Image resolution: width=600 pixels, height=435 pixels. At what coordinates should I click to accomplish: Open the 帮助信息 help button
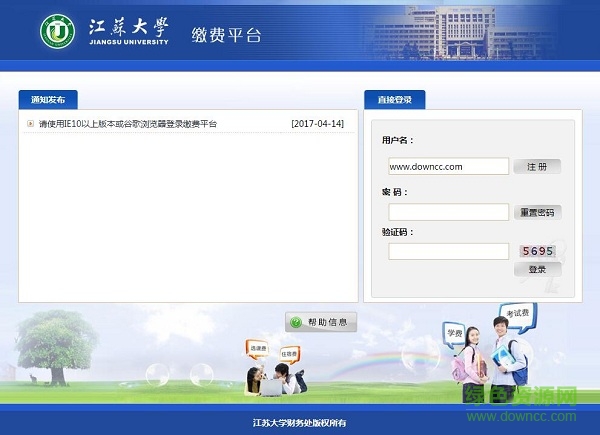tap(321, 322)
